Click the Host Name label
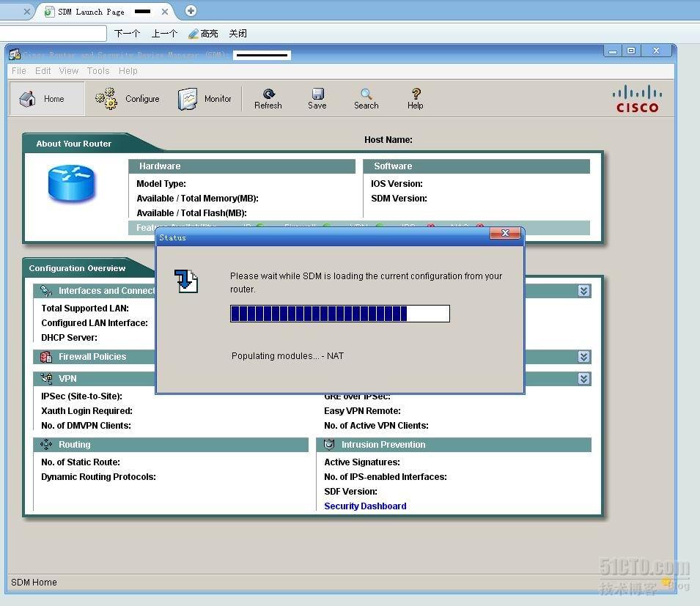Screen dimensions: 700x606 coord(388,140)
